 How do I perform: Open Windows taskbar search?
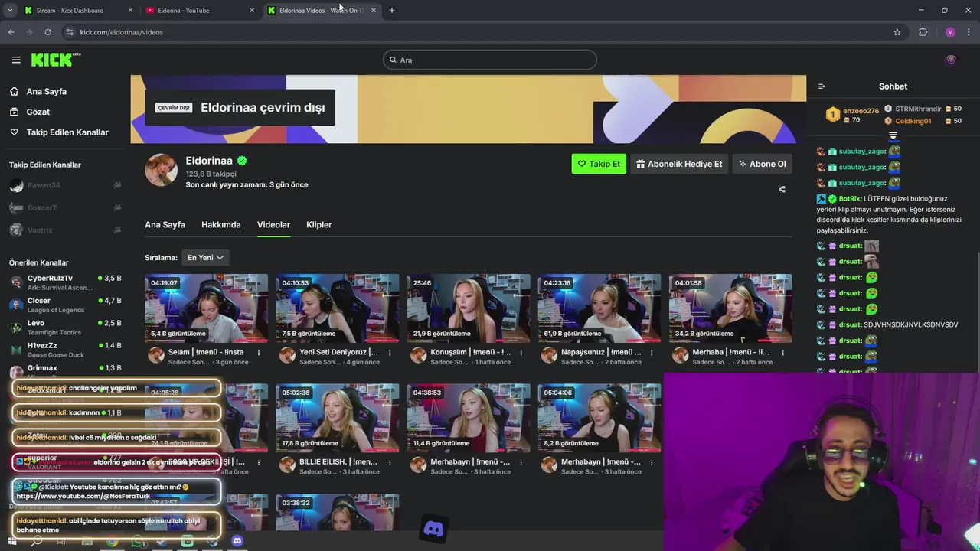click(x=37, y=541)
